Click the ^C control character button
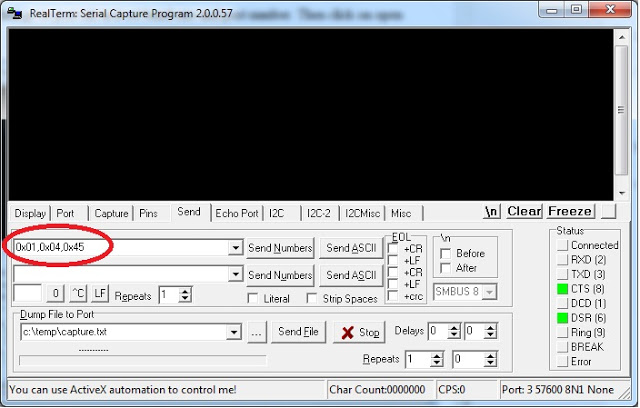The width and height of the screenshot is (640, 408). coord(78,294)
